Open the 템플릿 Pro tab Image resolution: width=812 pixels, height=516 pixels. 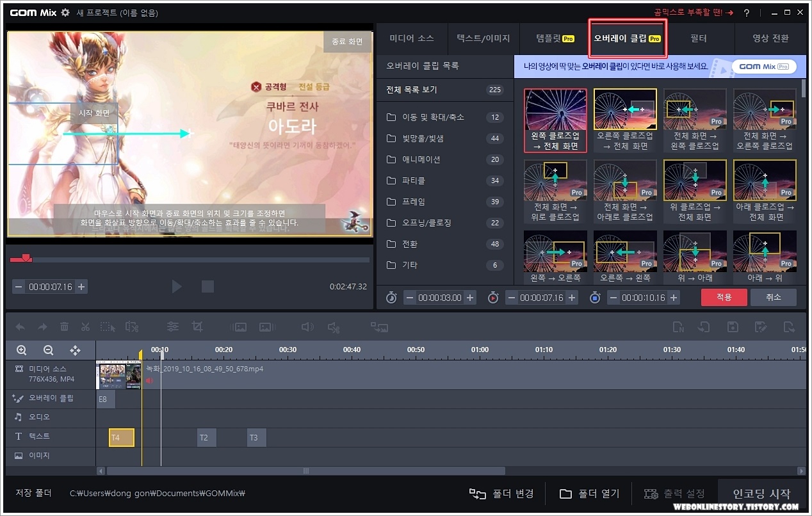[x=555, y=38]
